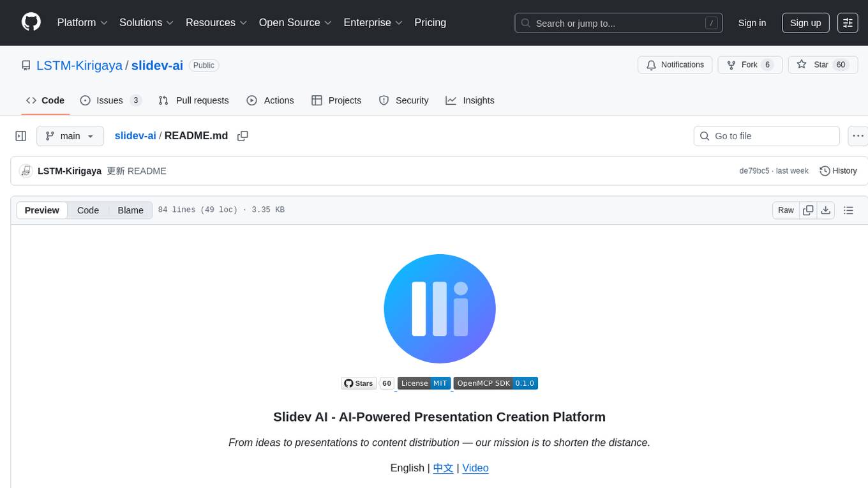Viewport: 868px width, 488px height.
Task: Open the Pricing page
Action: (430, 22)
